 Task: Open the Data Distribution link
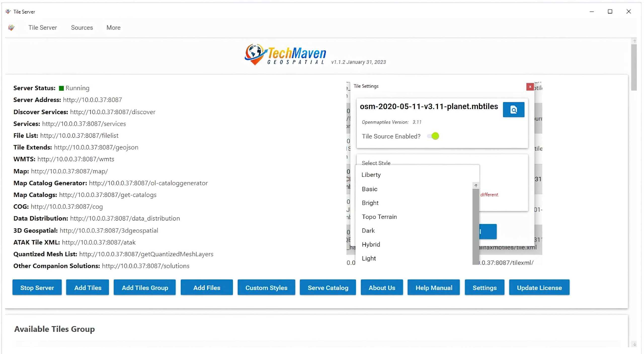(125, 218)
